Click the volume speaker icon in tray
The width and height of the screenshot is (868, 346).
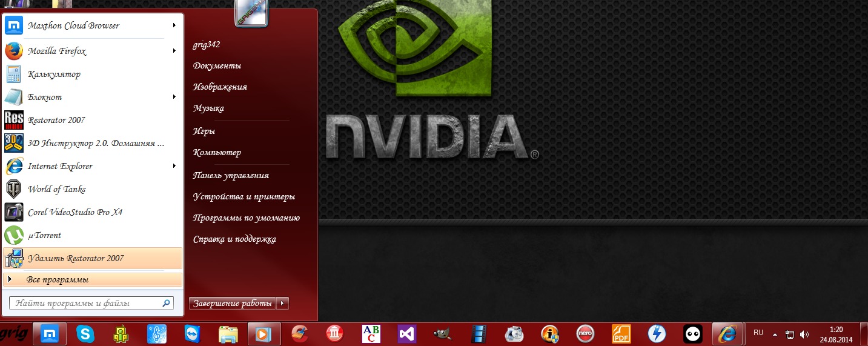804,334
